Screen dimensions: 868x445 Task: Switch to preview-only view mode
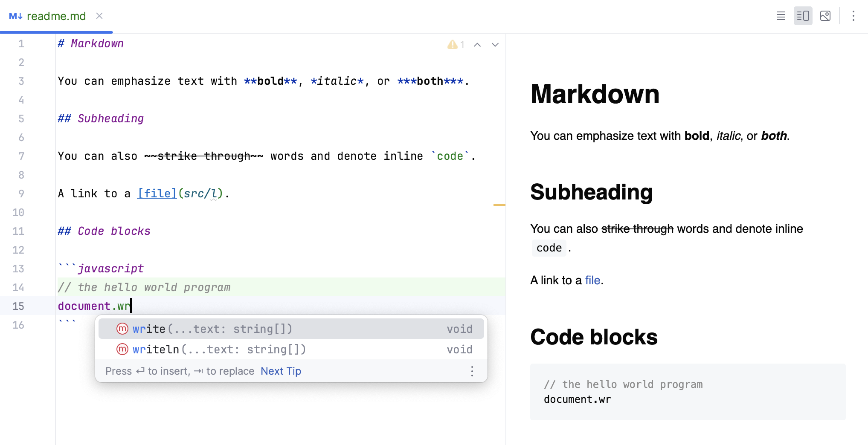pos(826,16)
